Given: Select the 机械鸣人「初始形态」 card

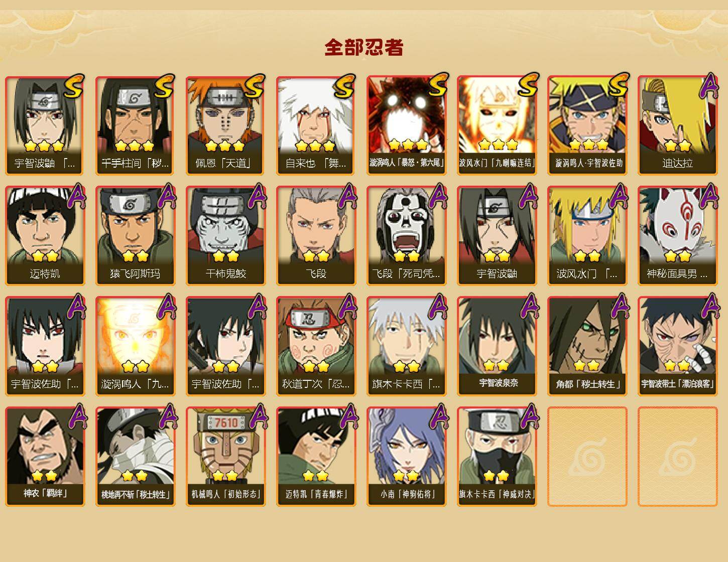Looking at the screenshot, I should (x=225, y=457).
